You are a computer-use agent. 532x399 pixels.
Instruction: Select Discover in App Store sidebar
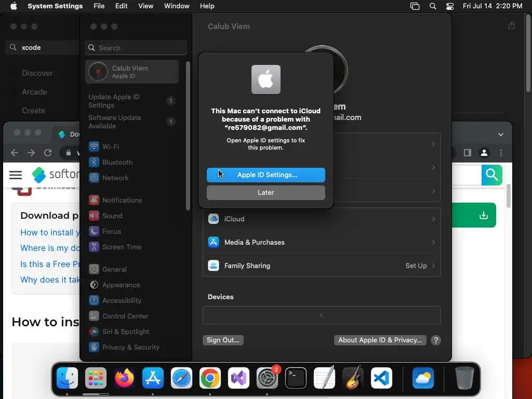[37, 73]
